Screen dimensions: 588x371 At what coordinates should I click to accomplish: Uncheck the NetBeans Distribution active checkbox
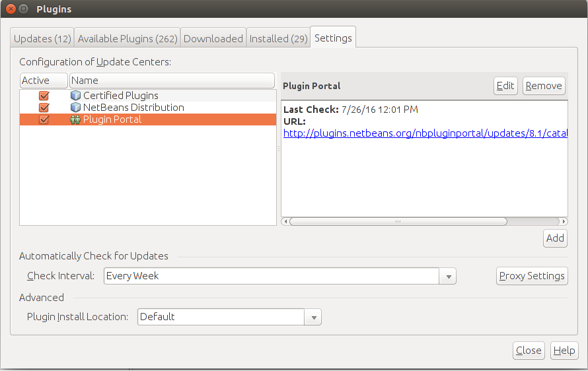[x=44, y=108]
